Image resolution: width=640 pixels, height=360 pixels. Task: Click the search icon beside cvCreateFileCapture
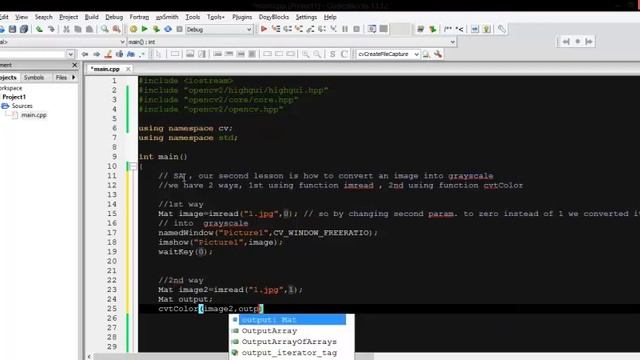tap(427, 54)
